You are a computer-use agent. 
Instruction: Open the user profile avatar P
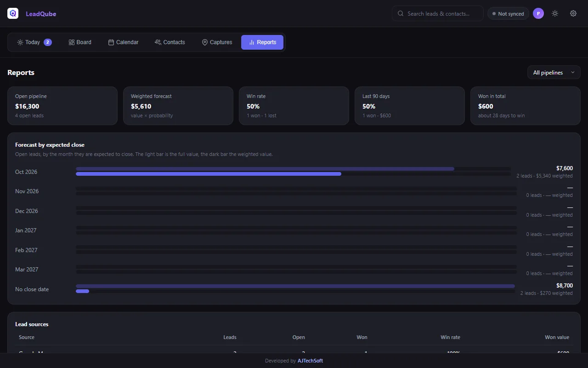tap(538, 13)
